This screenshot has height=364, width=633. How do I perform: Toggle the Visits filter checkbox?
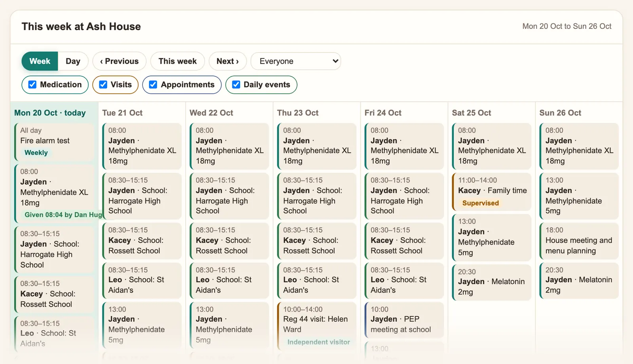[x=103, y=85]
